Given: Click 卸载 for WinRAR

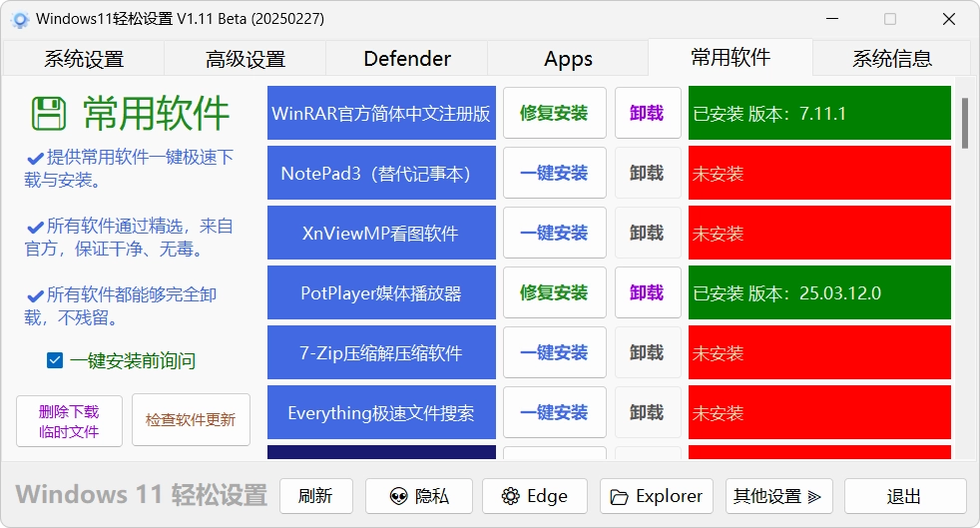Looking at the screenshot, I should (x=648, y=113).
